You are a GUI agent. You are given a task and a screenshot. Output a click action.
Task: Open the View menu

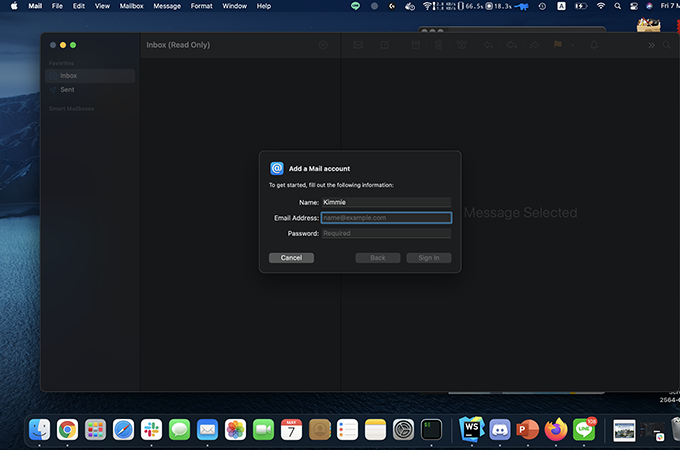pyautogui.click(x=102, y=6)
